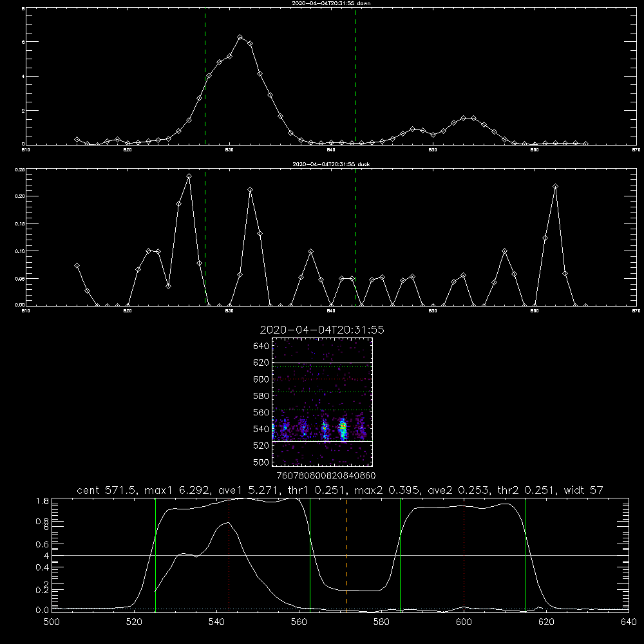Click x-axis label 520 on bottom plot
The height and width of the screenshot is (644, 644).
click(134, 622)
